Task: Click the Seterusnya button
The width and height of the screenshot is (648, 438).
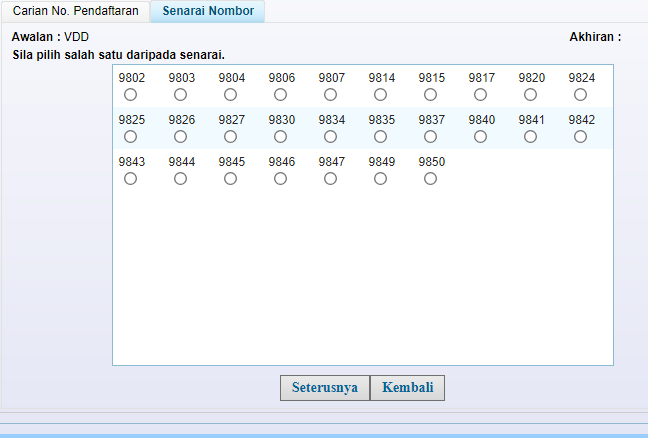Action: click(324, 388)
